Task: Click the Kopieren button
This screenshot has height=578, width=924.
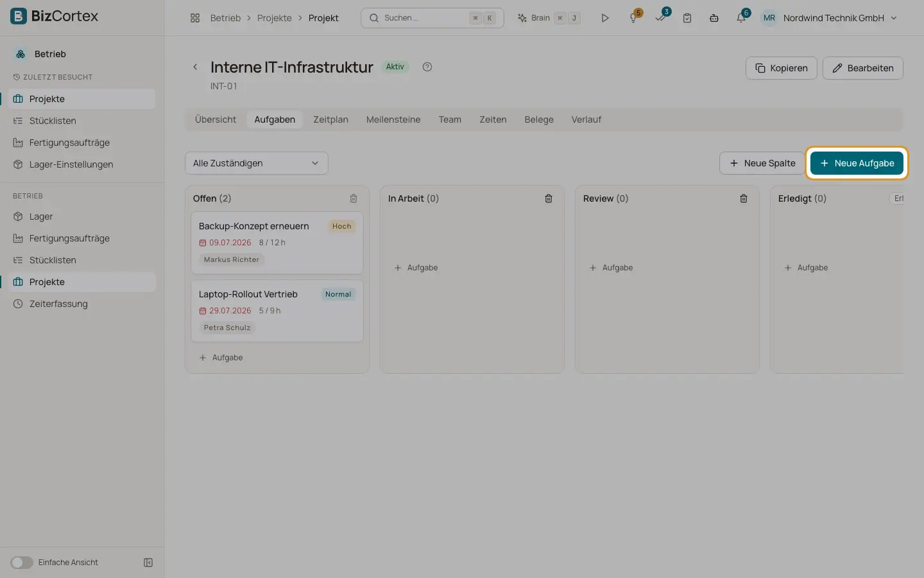Action: [781, 68]
